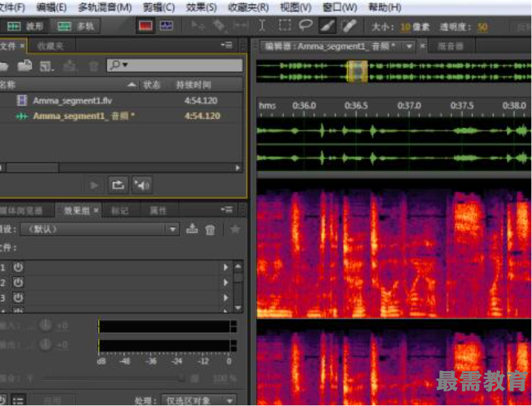Toggle the blue spectral pitch display icon
The image size is (532, 406).
tap(166, 26)
